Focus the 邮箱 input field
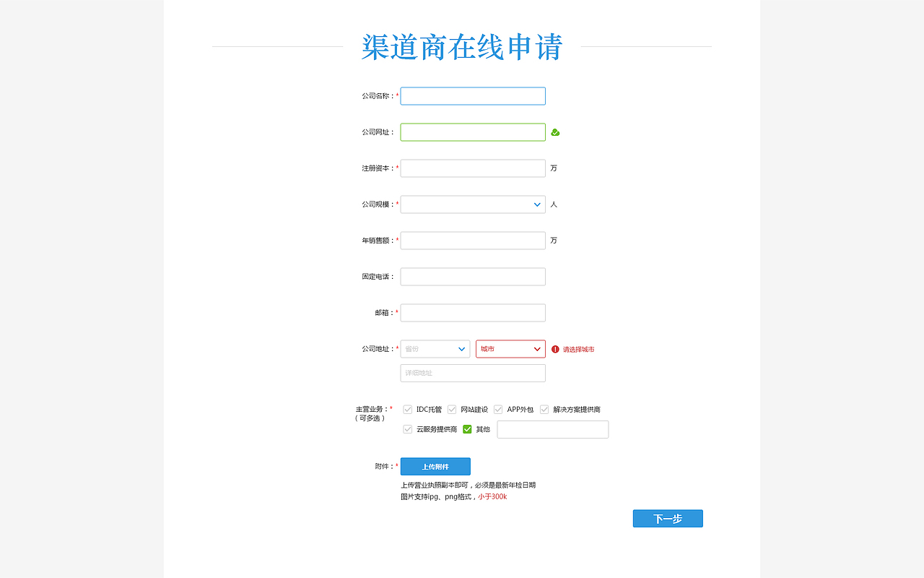 [473, 313]
